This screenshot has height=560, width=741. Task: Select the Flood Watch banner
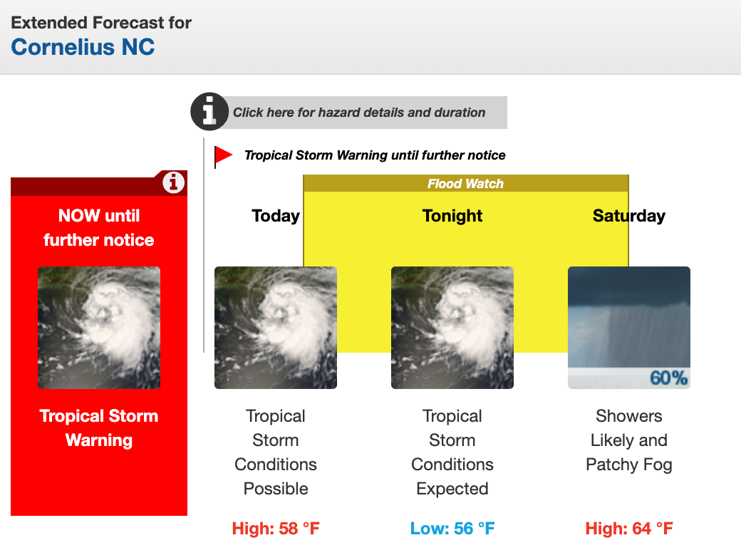465,184
